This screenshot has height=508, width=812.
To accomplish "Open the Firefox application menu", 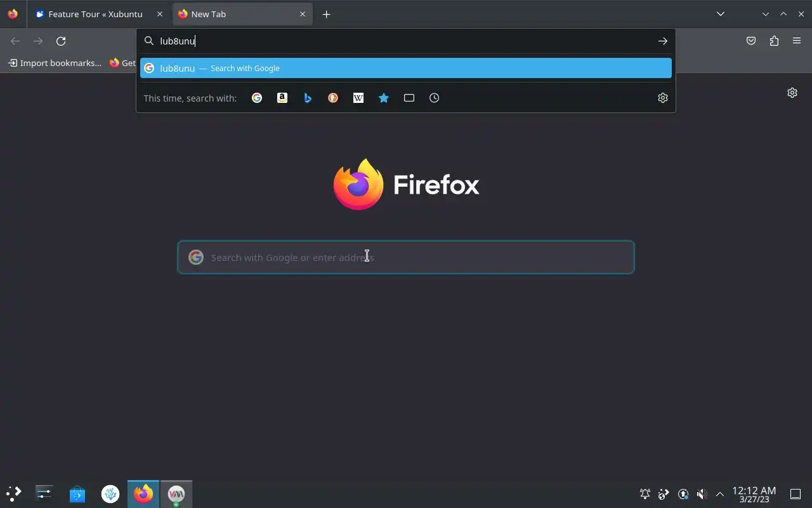I will (x=797, y=41).
